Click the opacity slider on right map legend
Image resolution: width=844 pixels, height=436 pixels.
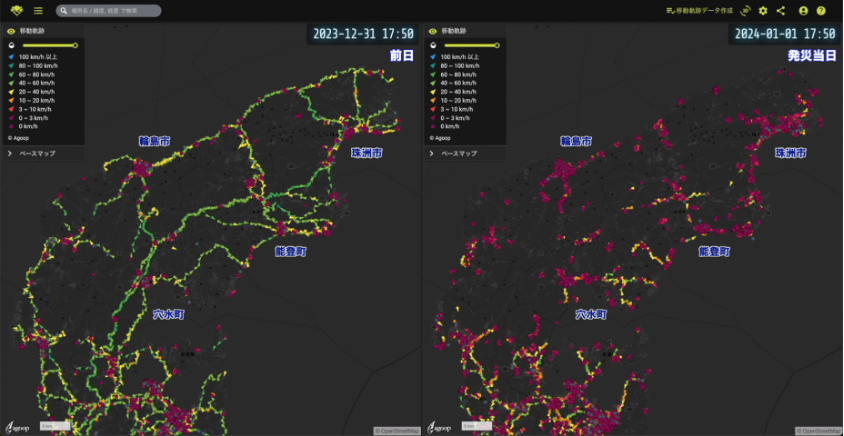coord(471,45)
